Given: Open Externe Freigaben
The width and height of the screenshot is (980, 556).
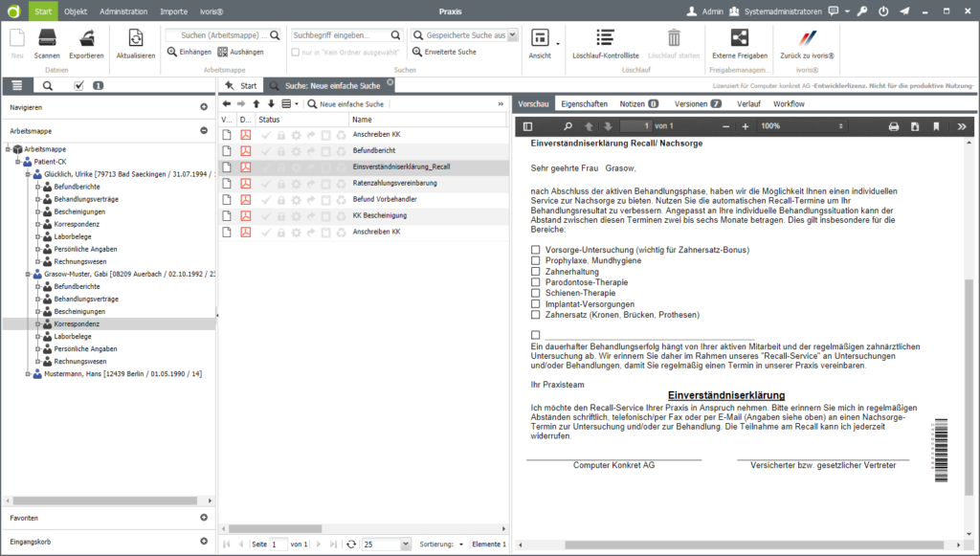Looking at the screenshot, I should coord(739,39).
